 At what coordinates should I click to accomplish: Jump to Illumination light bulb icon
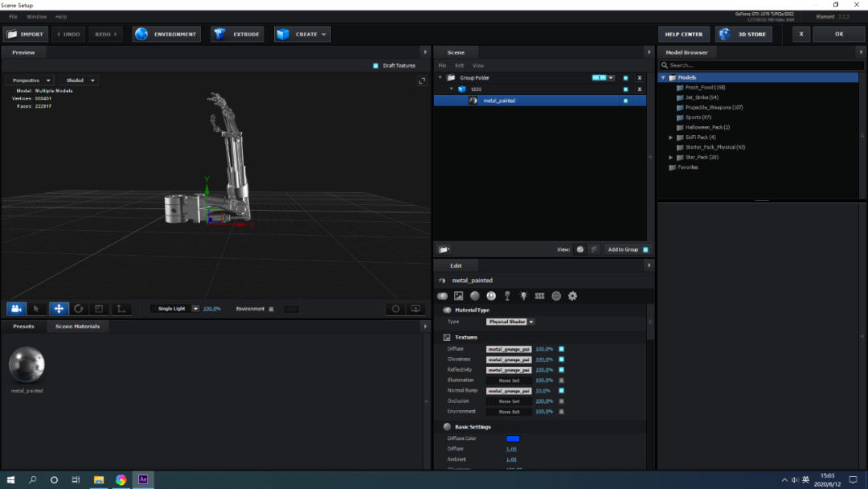coord(523,296)
